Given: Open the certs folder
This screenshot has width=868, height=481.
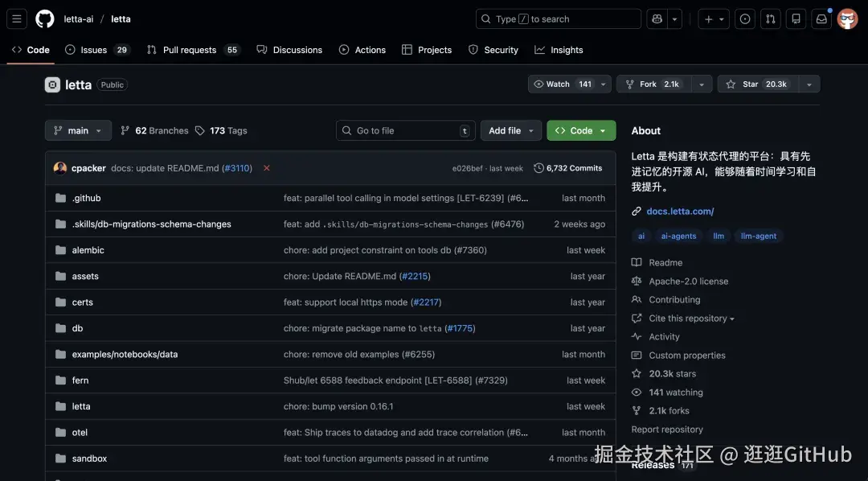Looking at the screenshot, I should coord(83,302).
